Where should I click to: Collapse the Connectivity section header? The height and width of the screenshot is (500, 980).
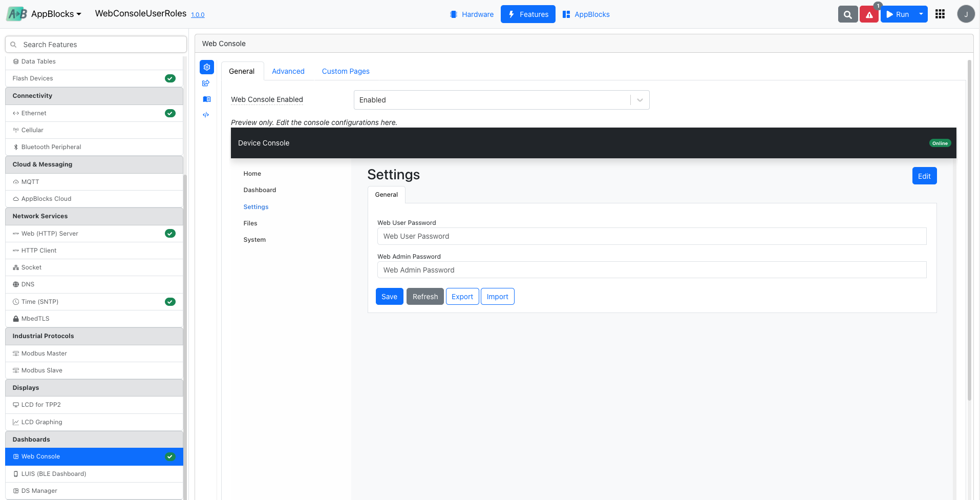pos(94,96)
